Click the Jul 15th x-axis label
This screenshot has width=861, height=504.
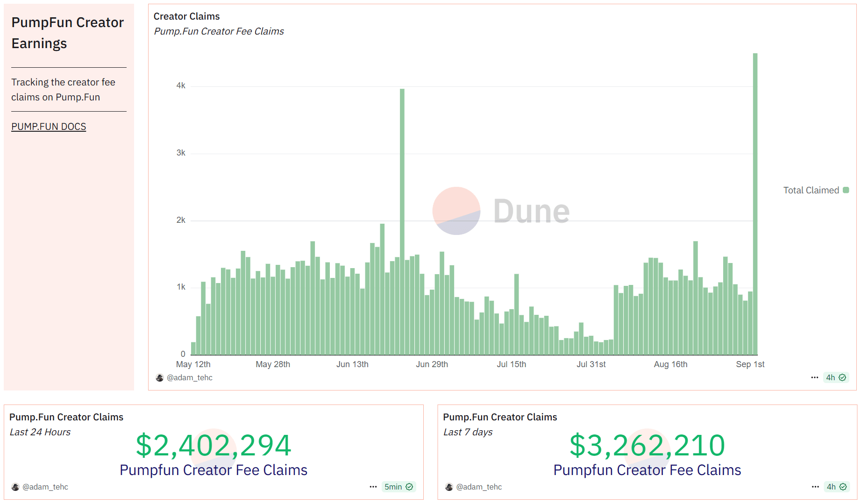point(511,364)
